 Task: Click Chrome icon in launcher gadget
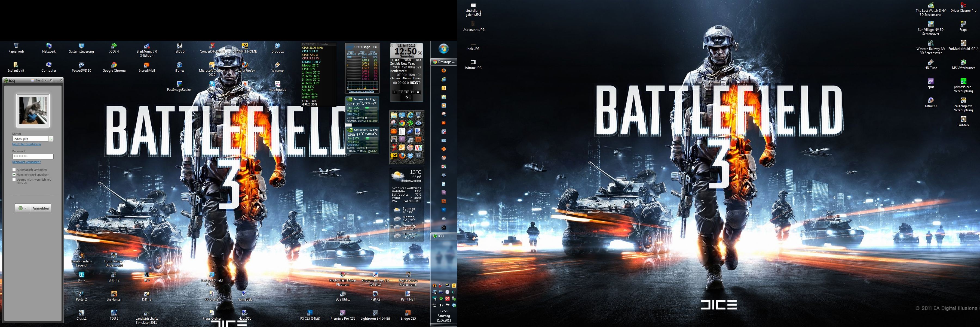tap(402, 123)
